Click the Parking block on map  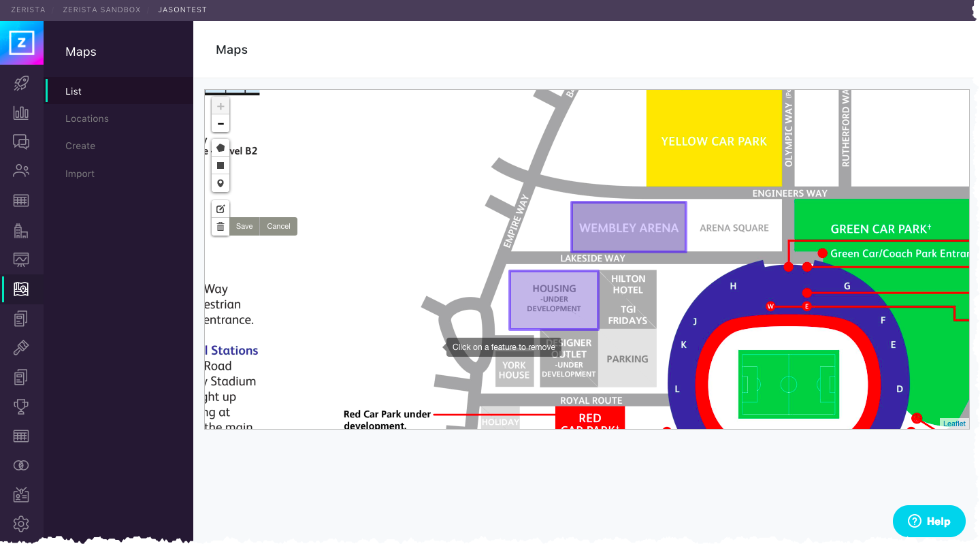coord(627,359)
